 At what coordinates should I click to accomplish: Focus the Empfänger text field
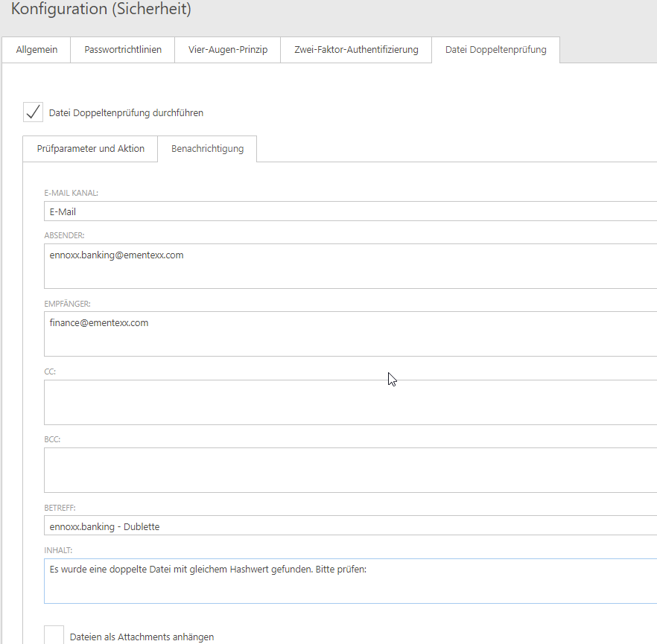pyautogui.click(x=350, y=334)
